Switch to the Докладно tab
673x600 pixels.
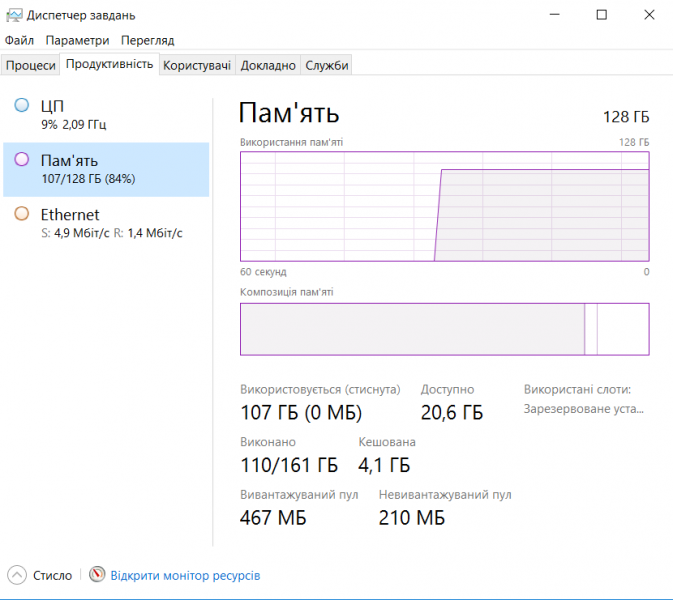click(x=268, y=65)
